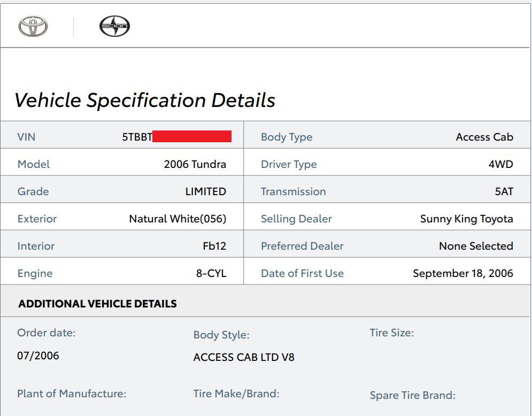Image resolution: width=532 pixels, height=416 pixels.
Task: Select the Grade label
Action: click(x=33, y=191)
